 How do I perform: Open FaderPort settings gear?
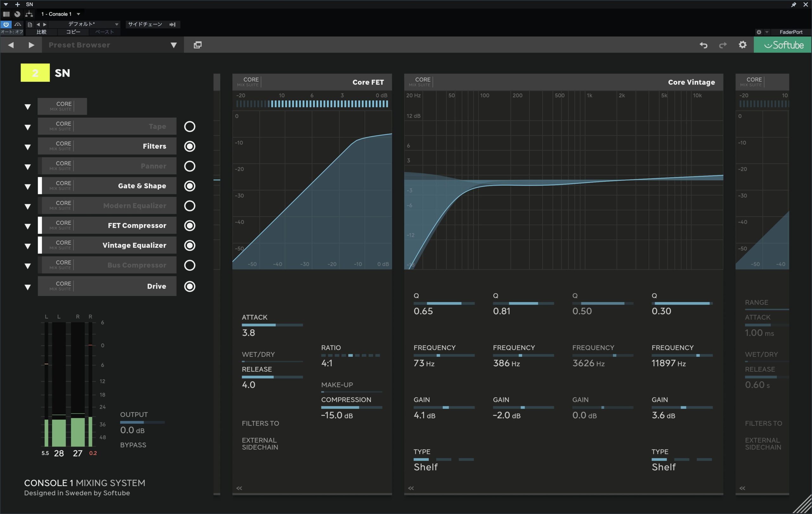[x=759, y=32]
